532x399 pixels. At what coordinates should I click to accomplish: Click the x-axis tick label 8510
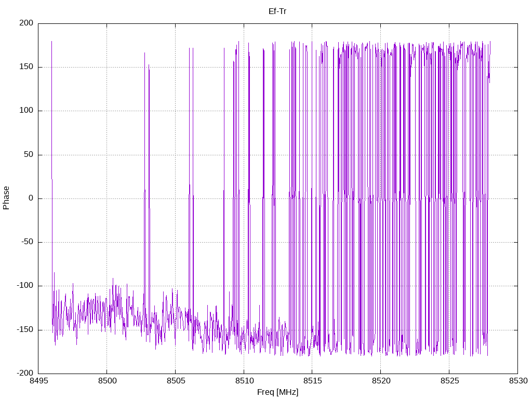(x=244, y=381)
